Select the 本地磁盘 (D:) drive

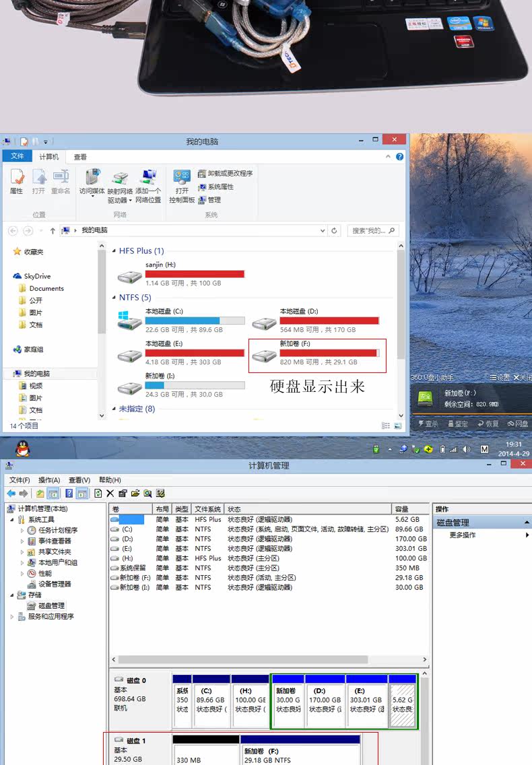tap(315, 321)
